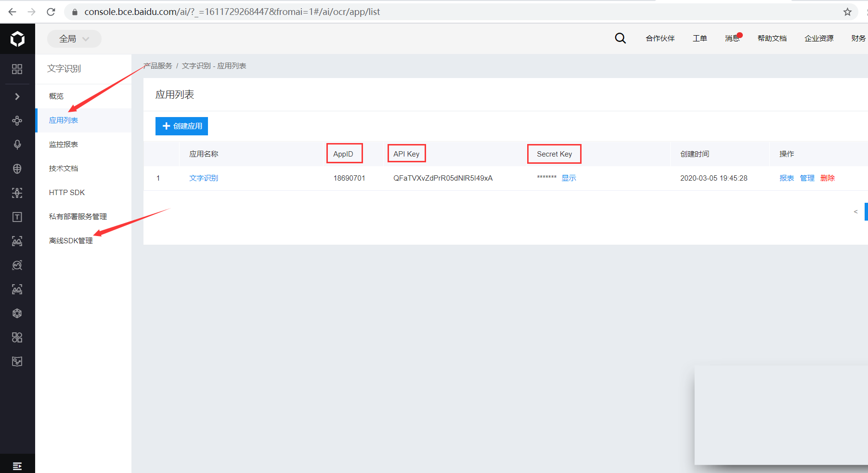Image resolution: width=868 pixels, height=473 pixels.
Task: Open 监控报表 in left menu
Action: (64, 145)
